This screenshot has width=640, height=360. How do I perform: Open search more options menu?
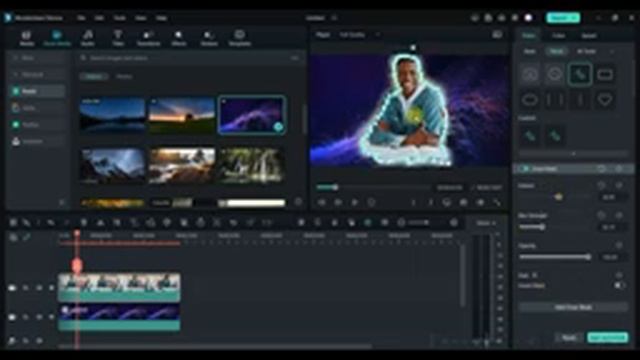pos(295,58)
